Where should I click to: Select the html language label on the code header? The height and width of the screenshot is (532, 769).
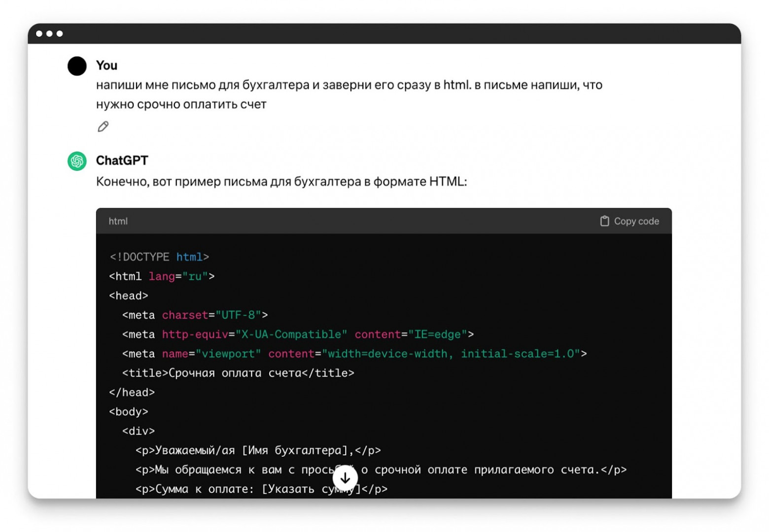tap(118, 221)
